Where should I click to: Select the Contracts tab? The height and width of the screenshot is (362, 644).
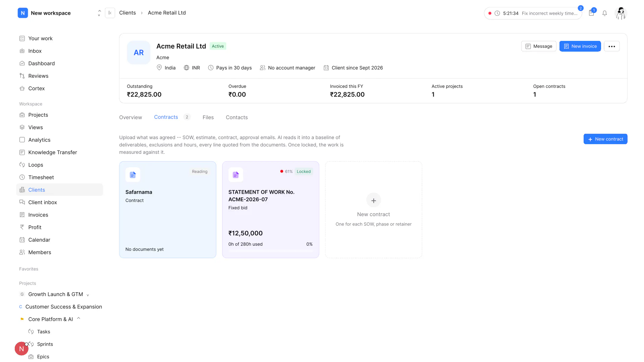(x=172, y=117)
